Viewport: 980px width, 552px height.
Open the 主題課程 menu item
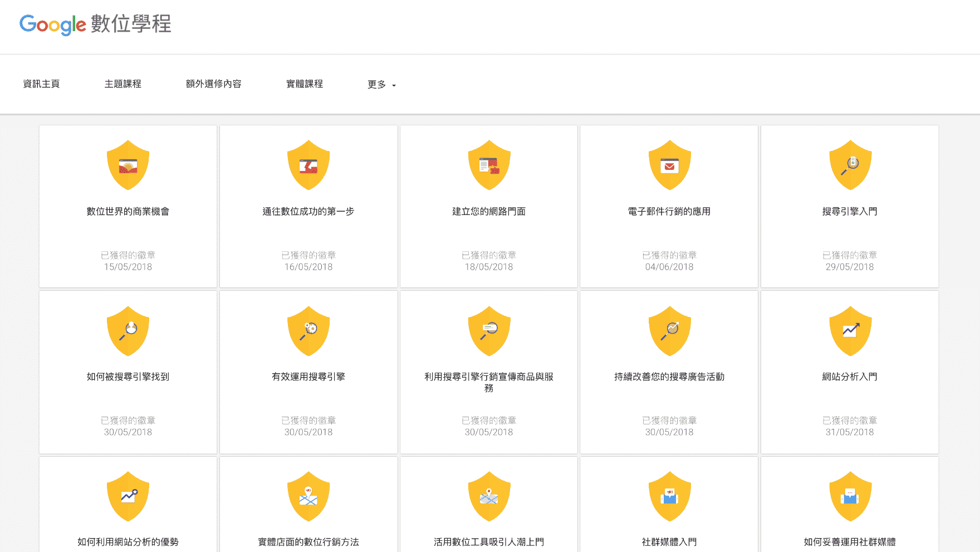pos(123,84)
